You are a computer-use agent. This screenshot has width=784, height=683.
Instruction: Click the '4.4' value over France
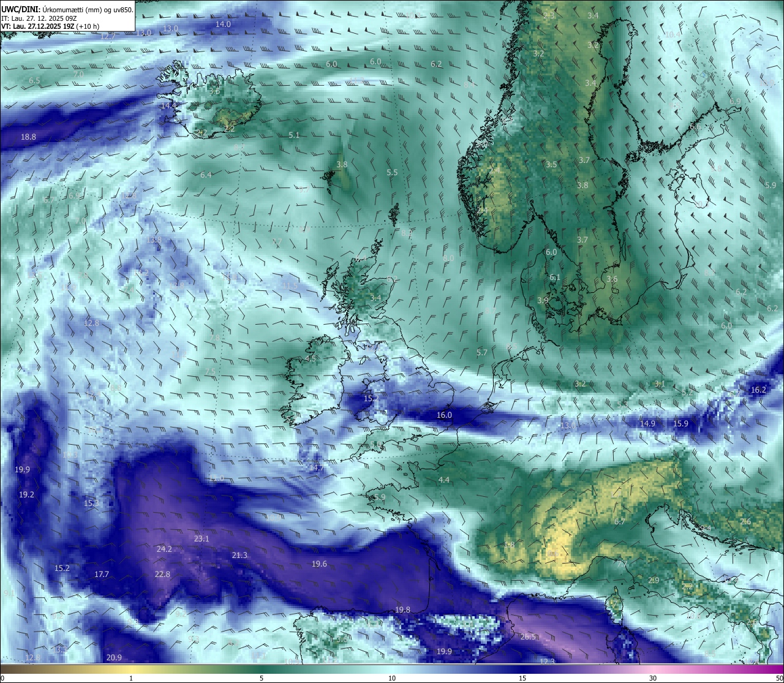point(444,480)
